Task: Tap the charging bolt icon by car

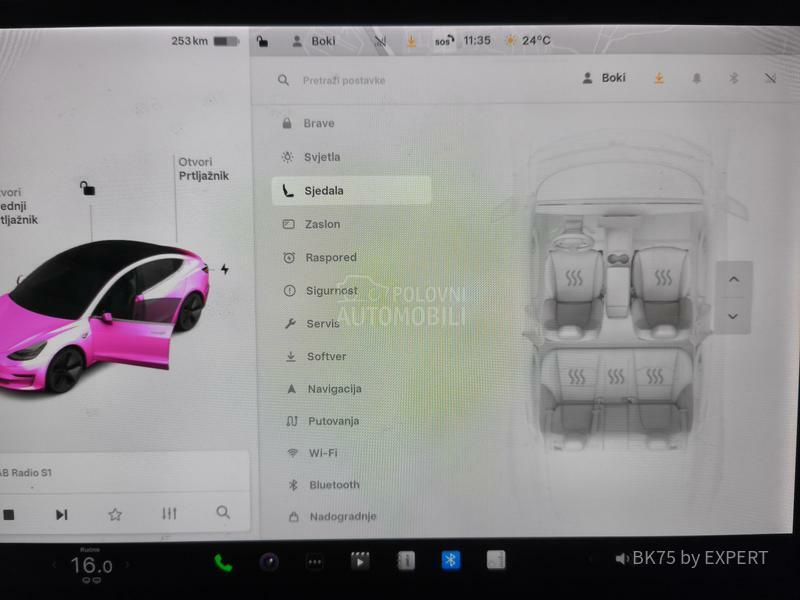Action: click(224, 269)
